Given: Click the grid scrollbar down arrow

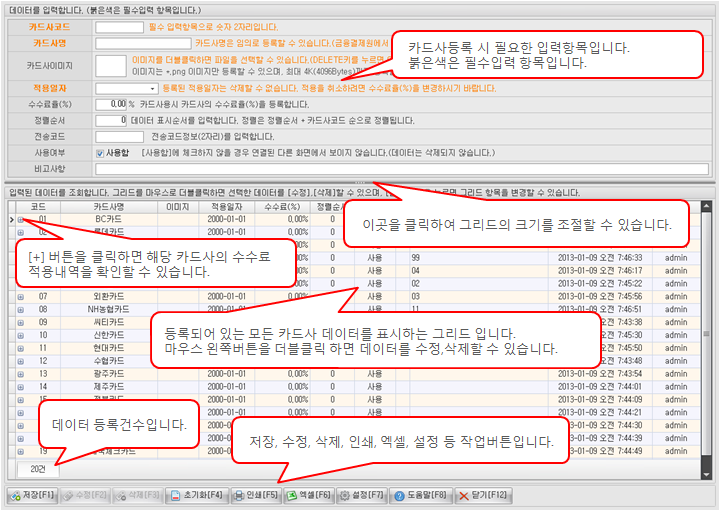Looking at the screenshot, I should [706, 474].
